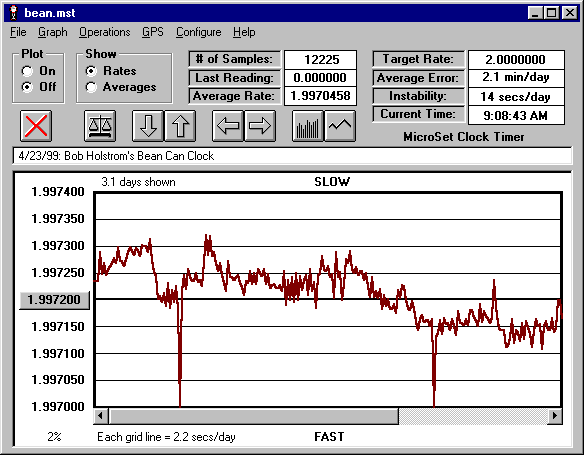
Task: Select the line graph icon
Action: (340, 126)
